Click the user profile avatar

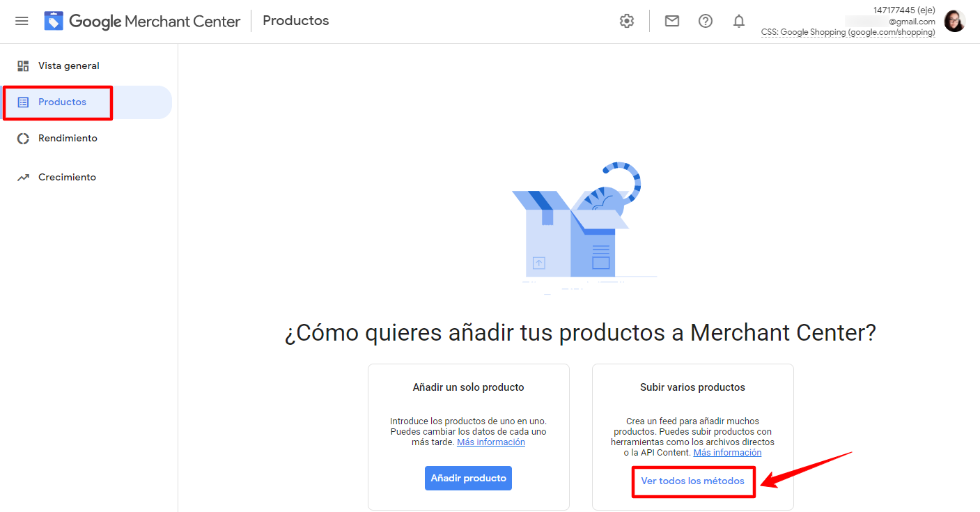tap(954, 21)
